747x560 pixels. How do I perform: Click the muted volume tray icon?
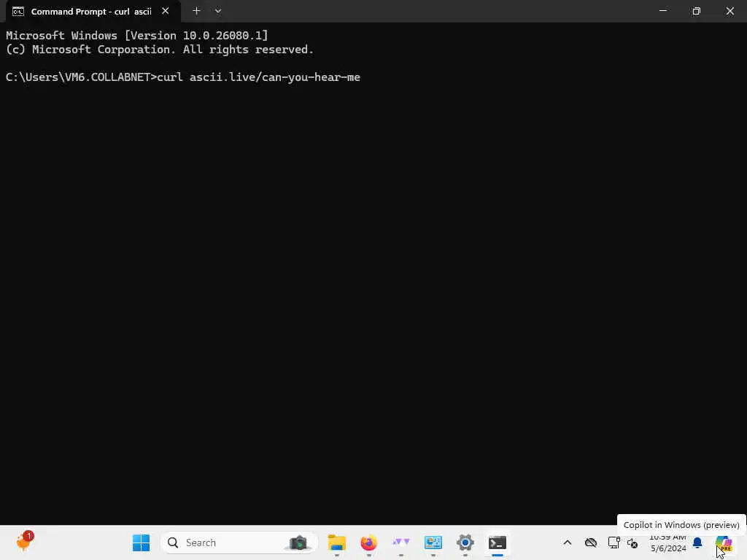coord(632,542)
